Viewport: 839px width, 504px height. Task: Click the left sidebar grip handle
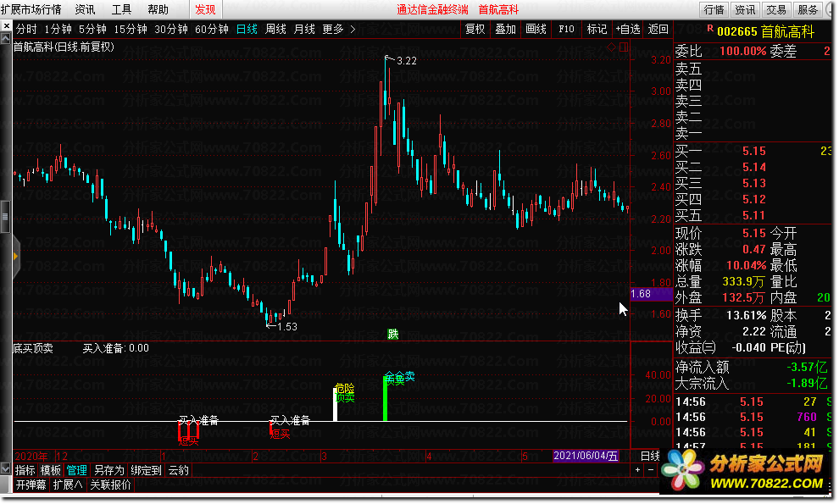(5, 217)
